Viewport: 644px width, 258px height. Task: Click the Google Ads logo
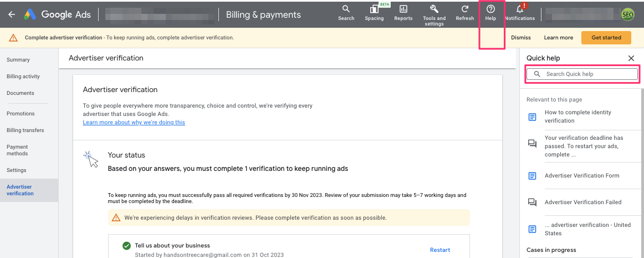click(57, 15)
